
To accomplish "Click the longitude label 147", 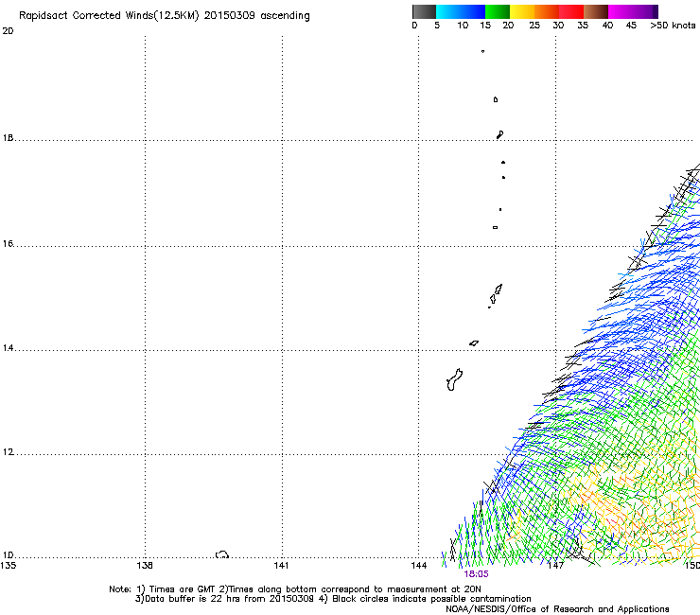I will tap(555, 566).
